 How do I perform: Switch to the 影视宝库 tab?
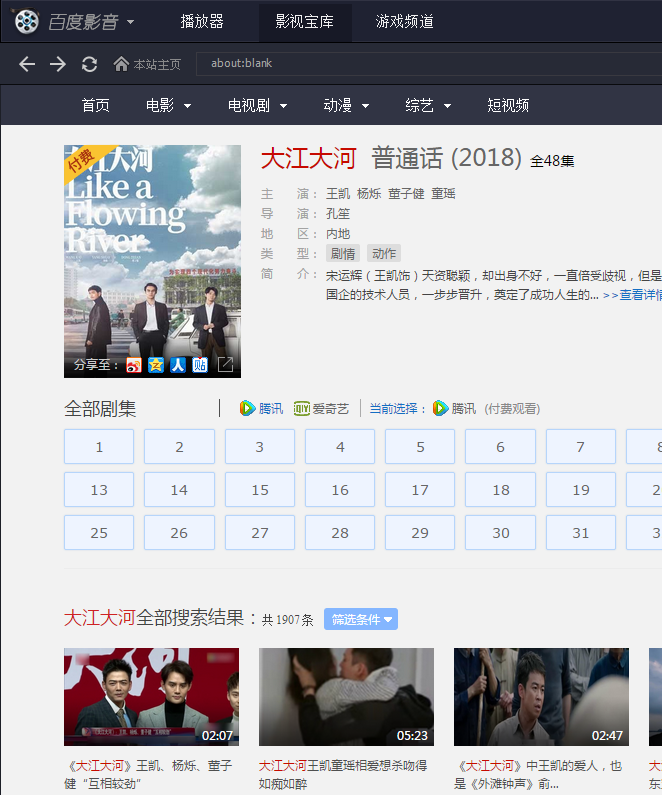tap(305, 21)
